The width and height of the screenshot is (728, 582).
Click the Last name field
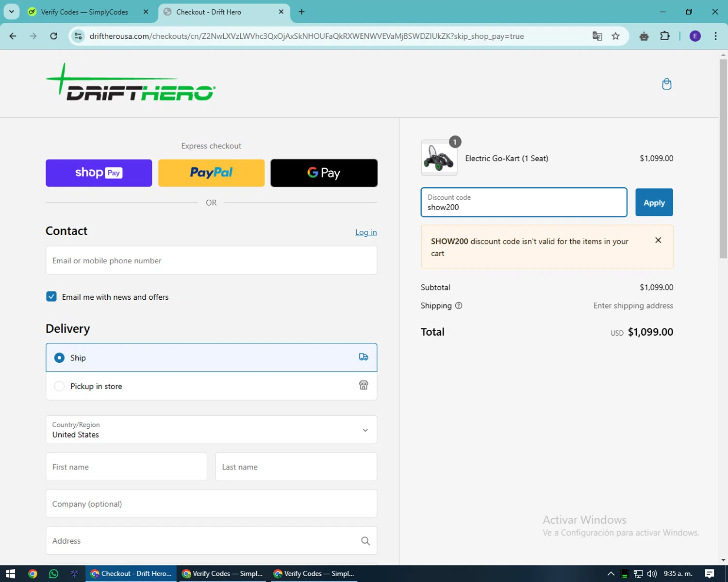(x=296, y=467)
